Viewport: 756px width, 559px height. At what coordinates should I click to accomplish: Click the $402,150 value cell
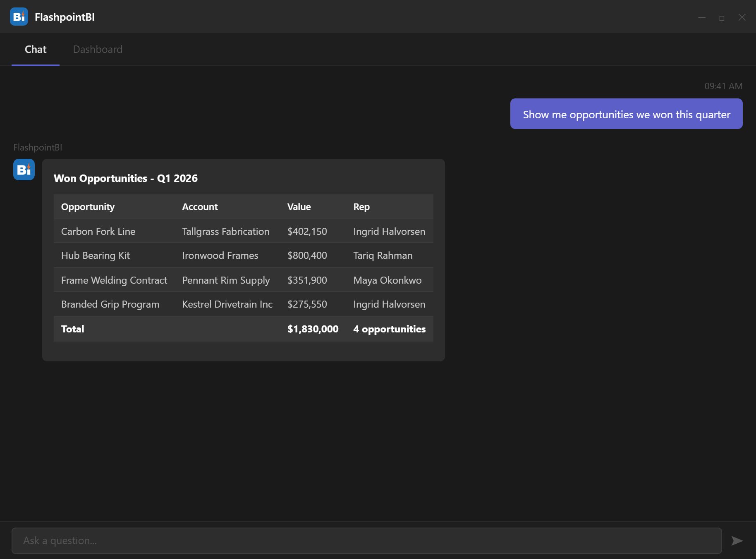pyautogui.click(x=307, y=231)
